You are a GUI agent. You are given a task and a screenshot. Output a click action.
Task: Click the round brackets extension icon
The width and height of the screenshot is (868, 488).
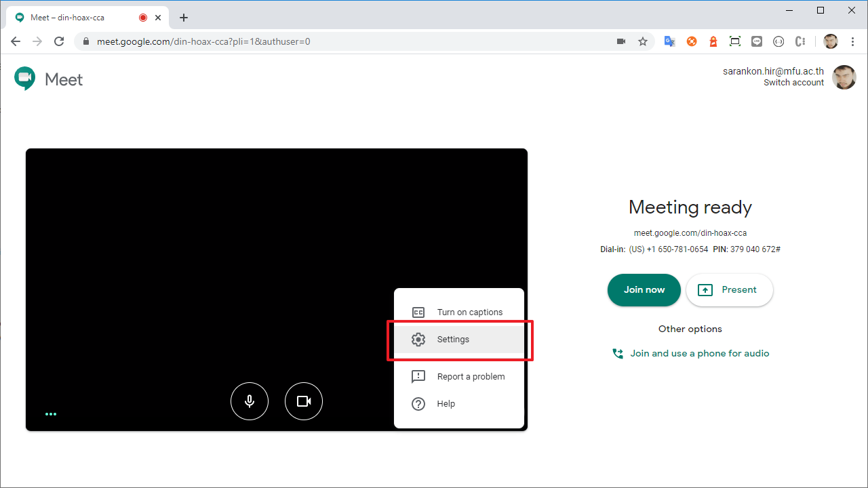778,41
